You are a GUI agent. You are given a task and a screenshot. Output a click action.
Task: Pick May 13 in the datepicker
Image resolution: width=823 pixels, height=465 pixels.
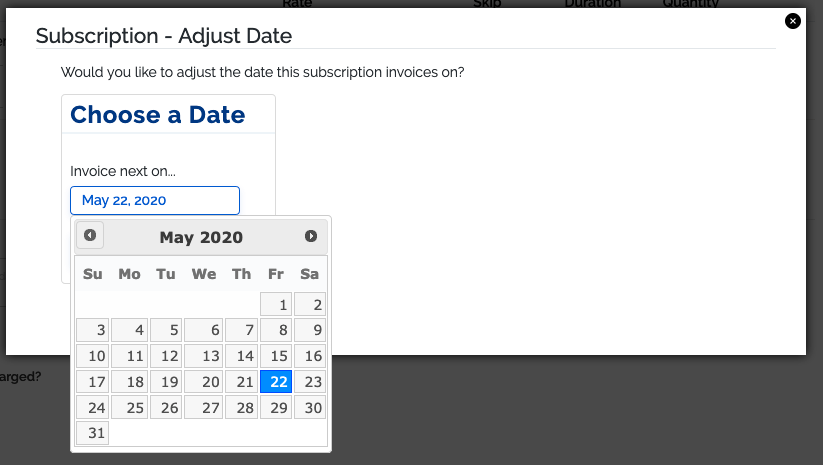pos(204,356)
